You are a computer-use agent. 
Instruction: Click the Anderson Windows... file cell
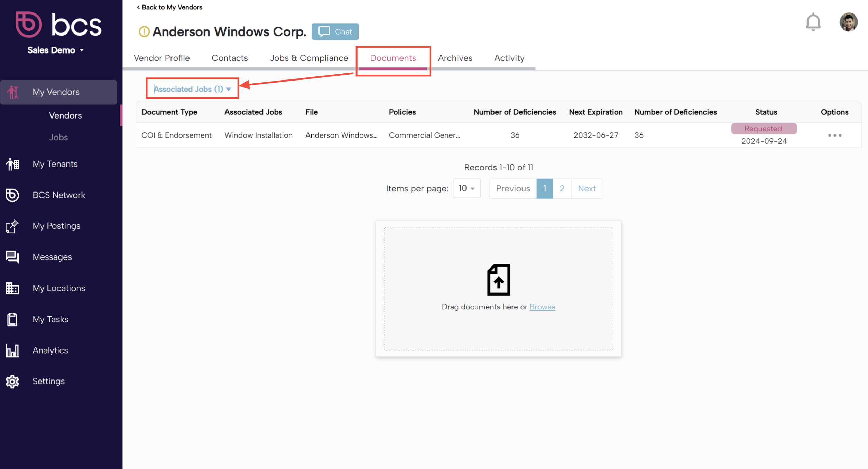click(341, 135)
